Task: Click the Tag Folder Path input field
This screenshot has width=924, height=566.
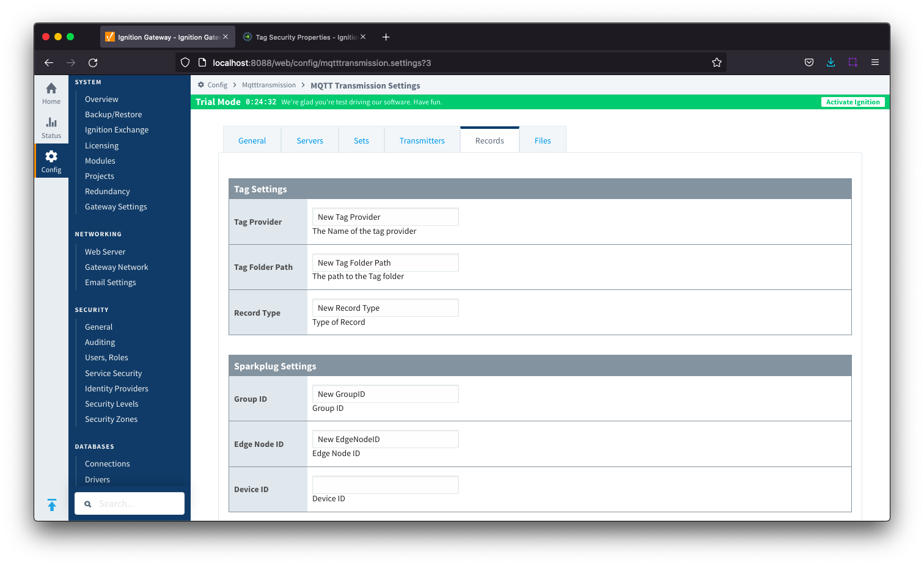Action: click(x=385, y=263)
